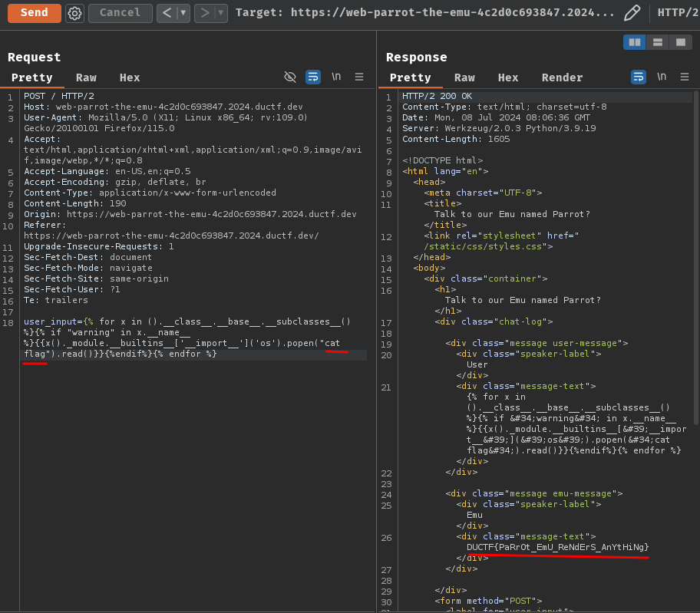The height and width of the screenshot is (613, 700).
Task: Click the Response panel vertical scrollbar
Action: 695,258
